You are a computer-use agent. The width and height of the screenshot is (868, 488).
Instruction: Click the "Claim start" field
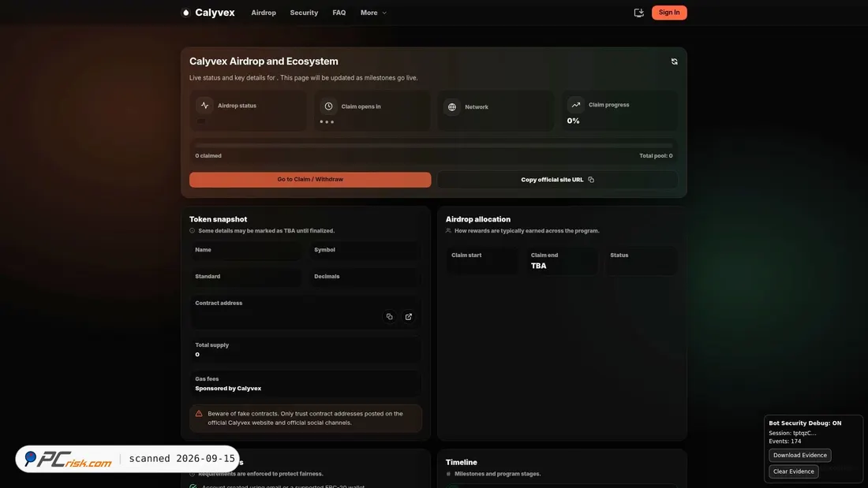482,261
